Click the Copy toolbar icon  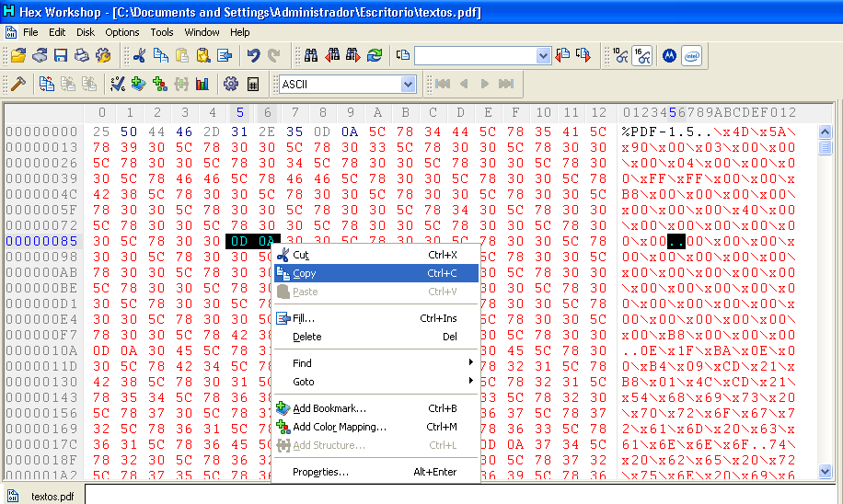click(161, 55)
